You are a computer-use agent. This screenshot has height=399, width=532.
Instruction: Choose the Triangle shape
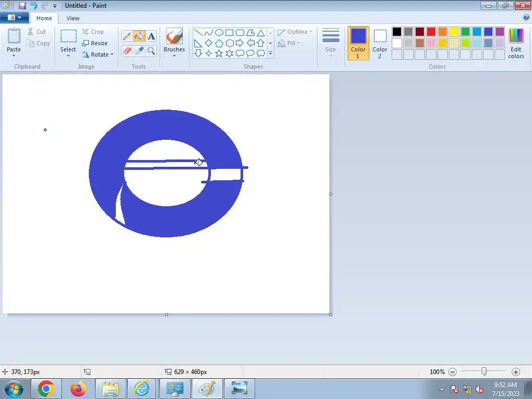click(261, 33)
